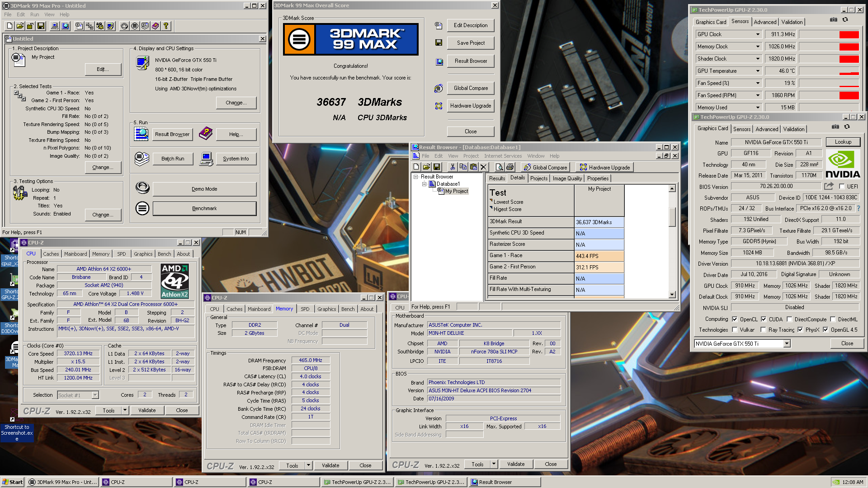The width and height of the screenshot is (868, 488).
Task: Open GPU Clock sensor dropdown in GPU-Z
Action: (x=758, y=34)
